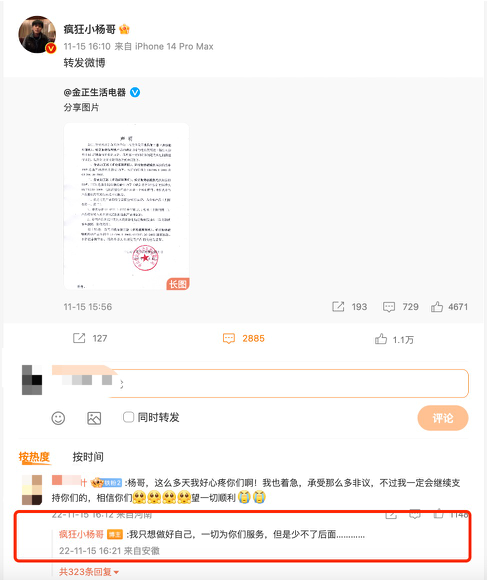Switch to 按时间 tab
This screenshot has height=580, width=488.
coord(88,457)
